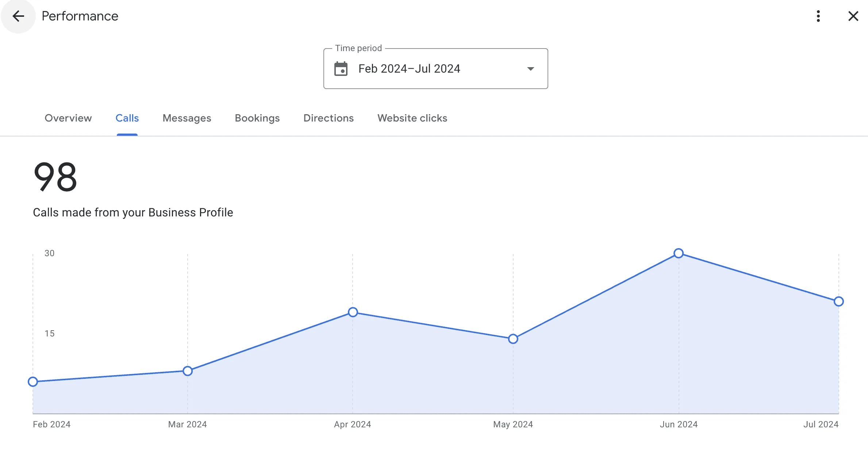Select the Apr 2024 data point on chart
Viewport: 868px width, 462px height.
tap(353, 312)
